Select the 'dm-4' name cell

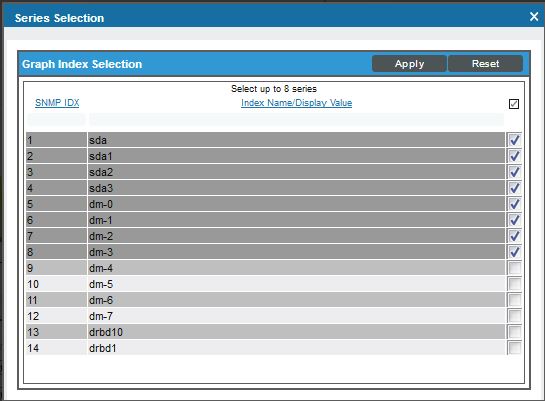click(296, 268)
